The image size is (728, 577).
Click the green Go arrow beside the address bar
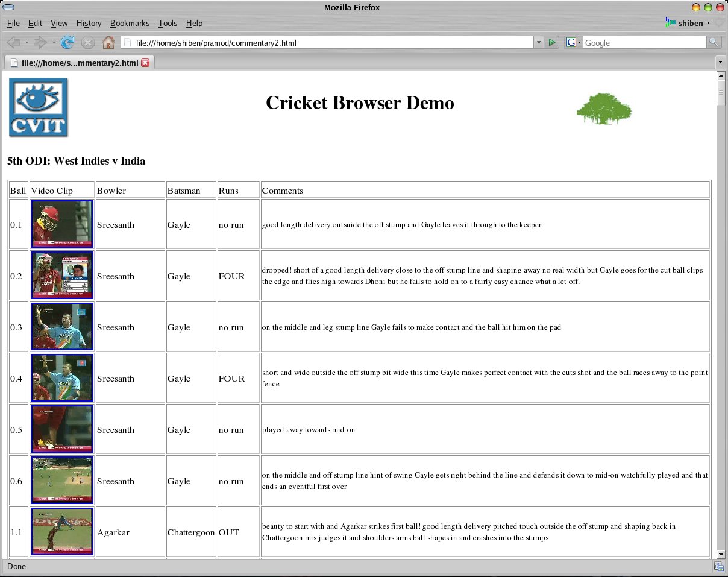tap(552, 42)
